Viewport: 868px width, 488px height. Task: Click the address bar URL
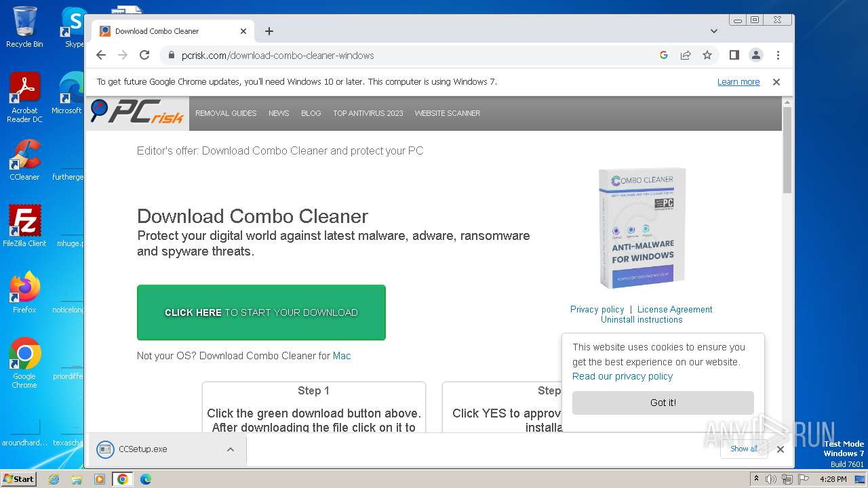click(277, 56)
